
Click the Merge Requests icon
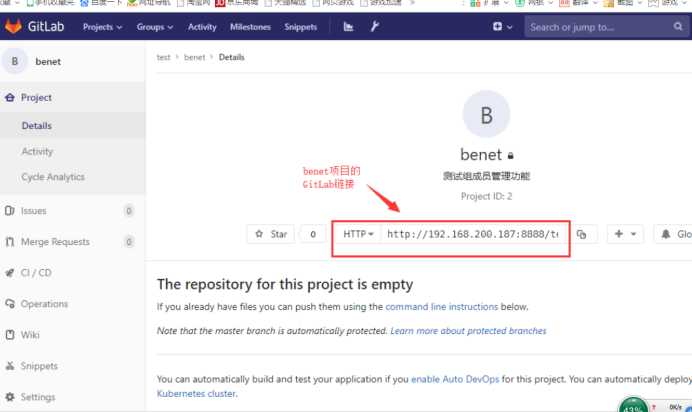tap(10, 242)
